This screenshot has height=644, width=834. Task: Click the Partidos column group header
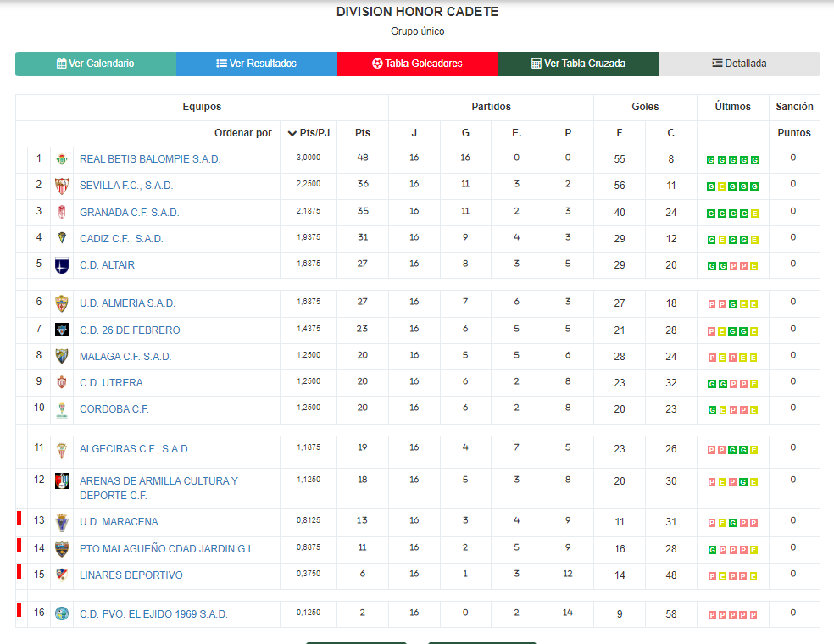pyautogui.click(x=491, y=107)
